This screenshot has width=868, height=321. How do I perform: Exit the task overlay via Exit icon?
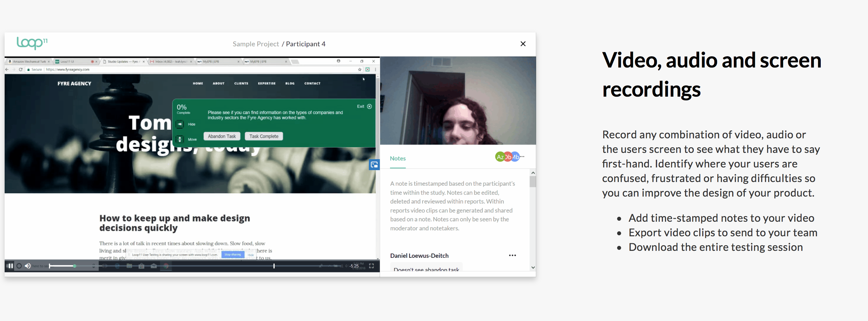[369, 106]
